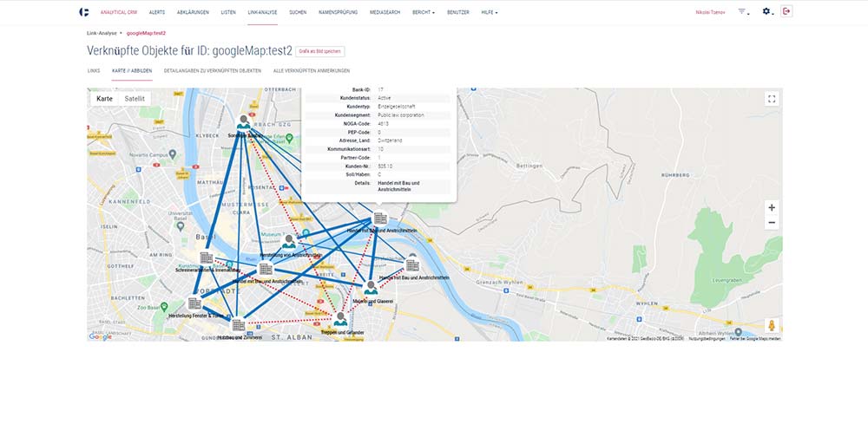The width and height of the screenshot is (868, 437).
Task: Switch the map to Satellit view
Action: click(x=135, y=99)
